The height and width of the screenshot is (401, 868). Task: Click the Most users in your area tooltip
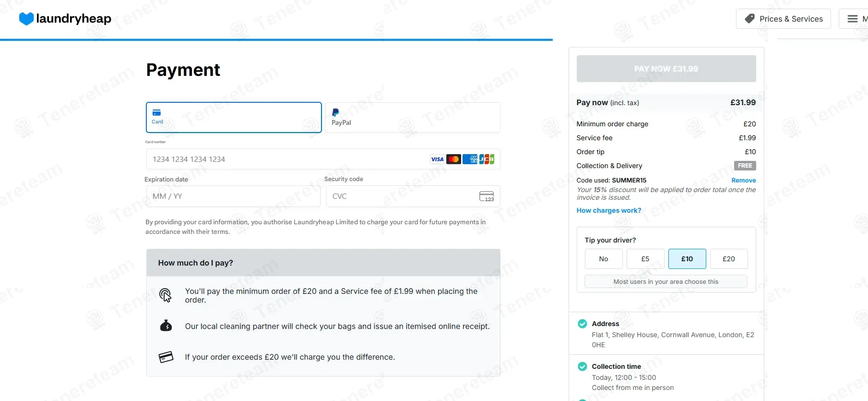[x=666, y=281]
